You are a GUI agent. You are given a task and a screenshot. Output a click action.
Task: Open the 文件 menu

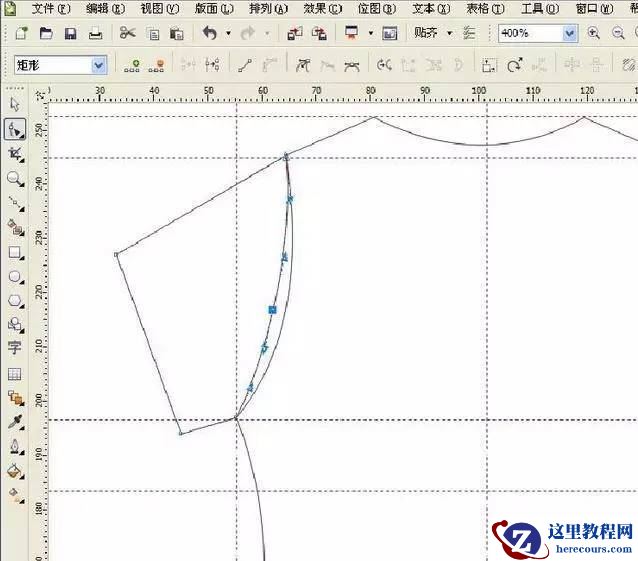click(50, 9)
